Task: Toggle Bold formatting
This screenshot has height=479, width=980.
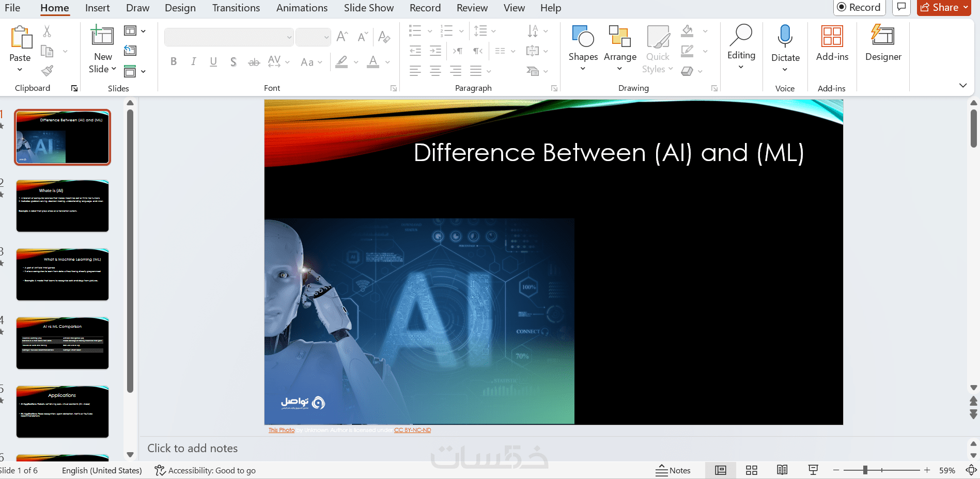Action: point(174,62)
